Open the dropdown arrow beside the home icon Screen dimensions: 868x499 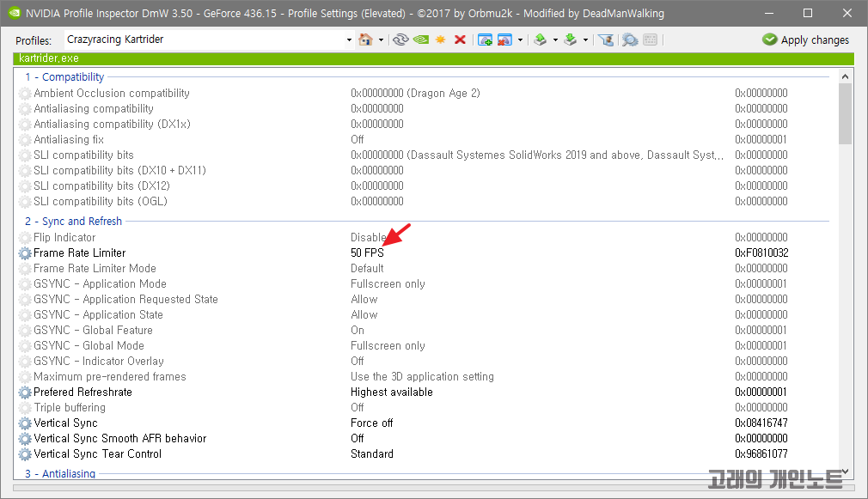pyautogui.click(x=381, y=40)
